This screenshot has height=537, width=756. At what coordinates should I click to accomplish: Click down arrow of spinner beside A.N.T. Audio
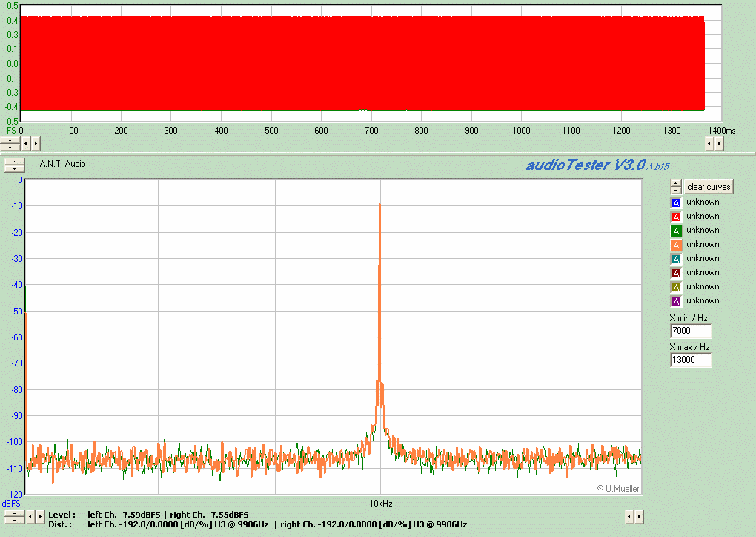point(14,168)
